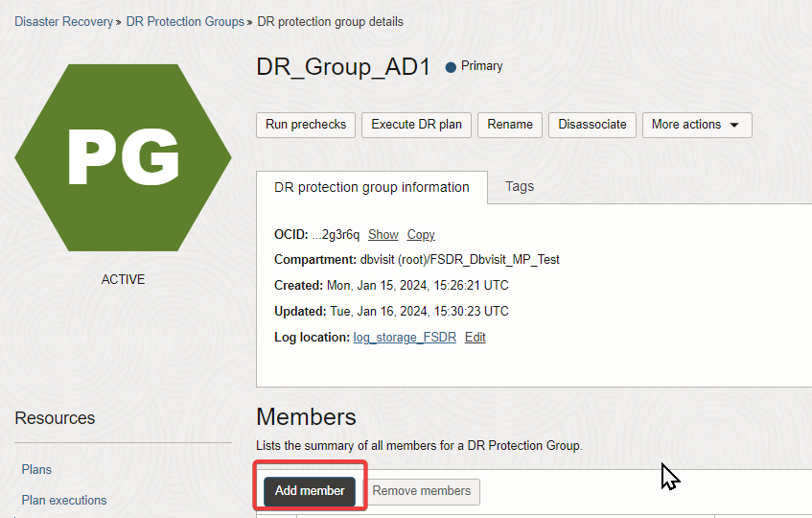This screenshot has height=518, width=812.
Task: Switch to the Tags tab
Action: [x=520, y=186]
